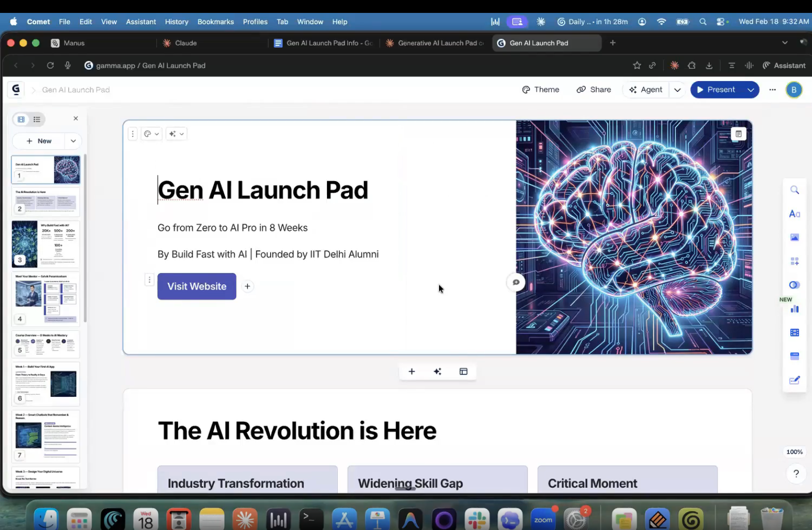The width and height of the screenshot is (812, 530).
Task: Expand the Present dropdown arrow
Action: click(751, 90)
